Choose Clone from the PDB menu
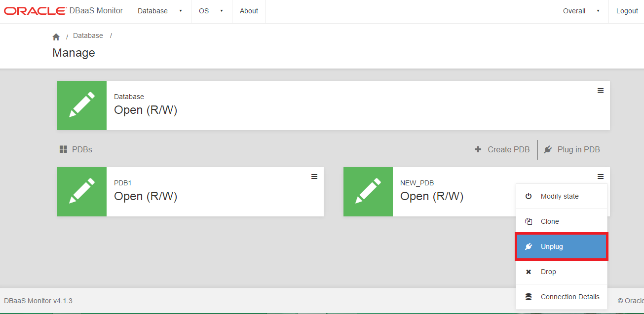The image size is (644, 314). 550,221
